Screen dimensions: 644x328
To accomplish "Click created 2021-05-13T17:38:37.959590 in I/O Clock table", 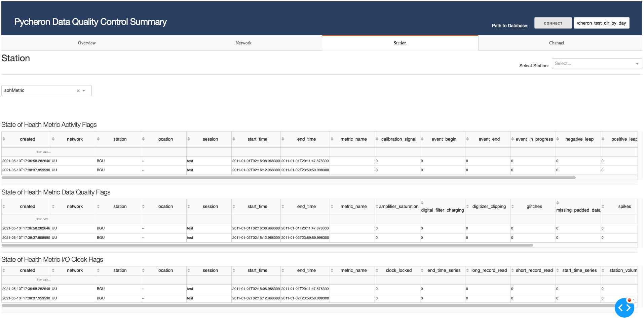I will [x=26, y=298].
